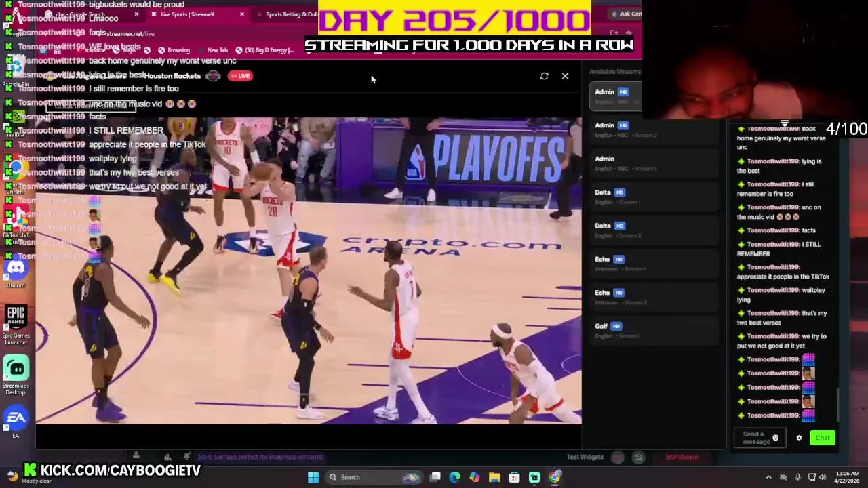Viewport: 868px width, 488px height.
Task: Open Streamlabs from the taskbar
Action: click(534, 477)
